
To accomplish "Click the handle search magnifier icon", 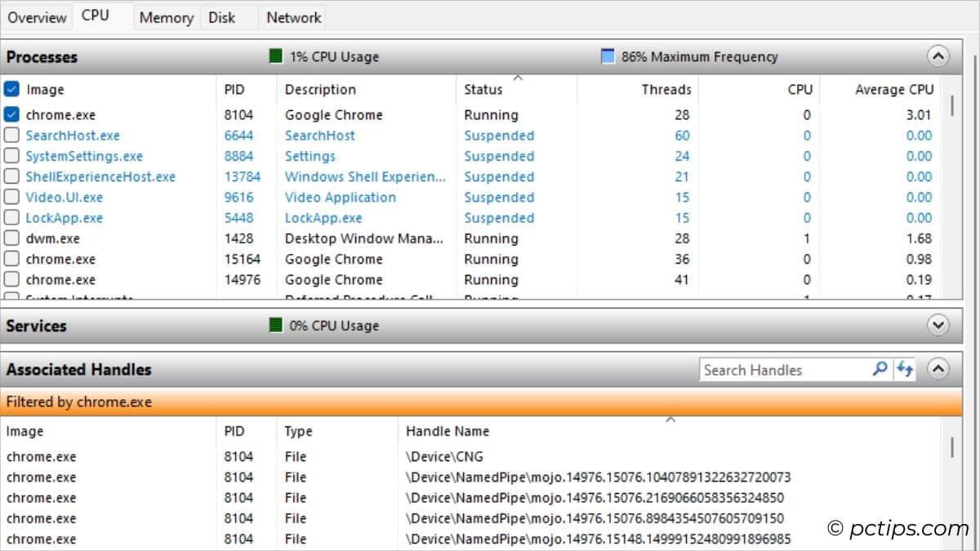I will click(x=880, y=370).
